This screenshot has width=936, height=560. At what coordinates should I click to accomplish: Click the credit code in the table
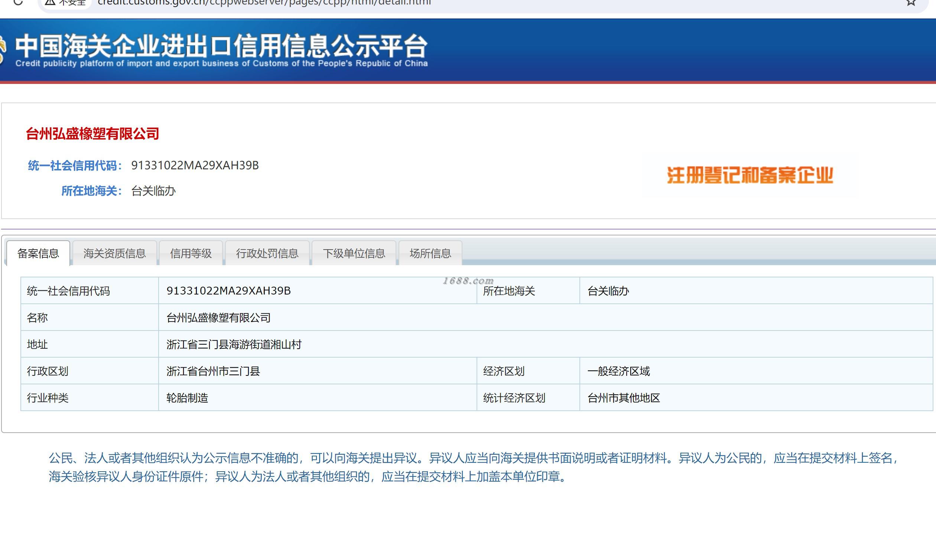click(x=228, y=291)
